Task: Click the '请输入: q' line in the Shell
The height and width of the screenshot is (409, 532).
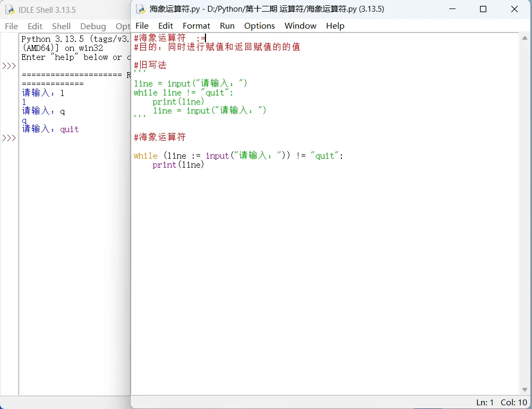Action: coord(44,111)
